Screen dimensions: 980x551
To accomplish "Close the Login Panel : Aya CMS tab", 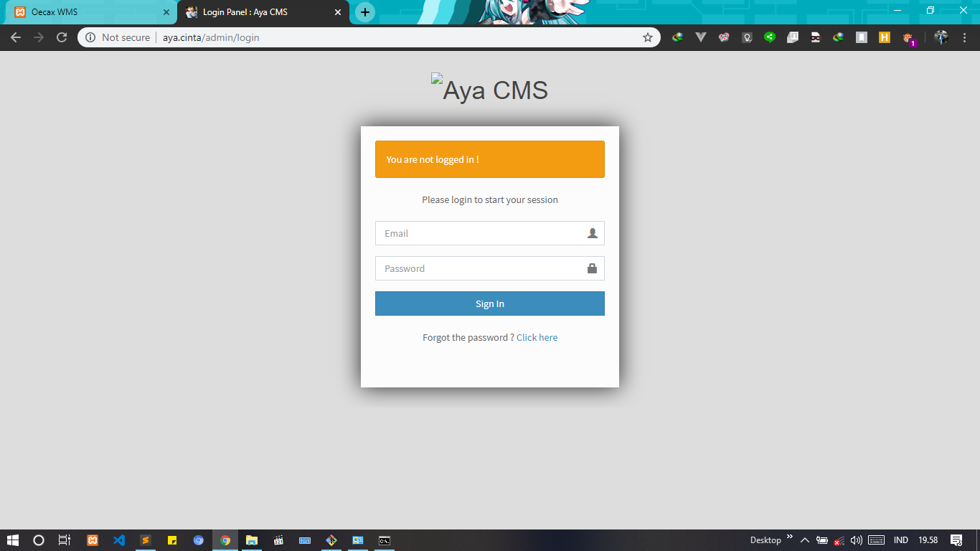I will (x=338, y=12).
